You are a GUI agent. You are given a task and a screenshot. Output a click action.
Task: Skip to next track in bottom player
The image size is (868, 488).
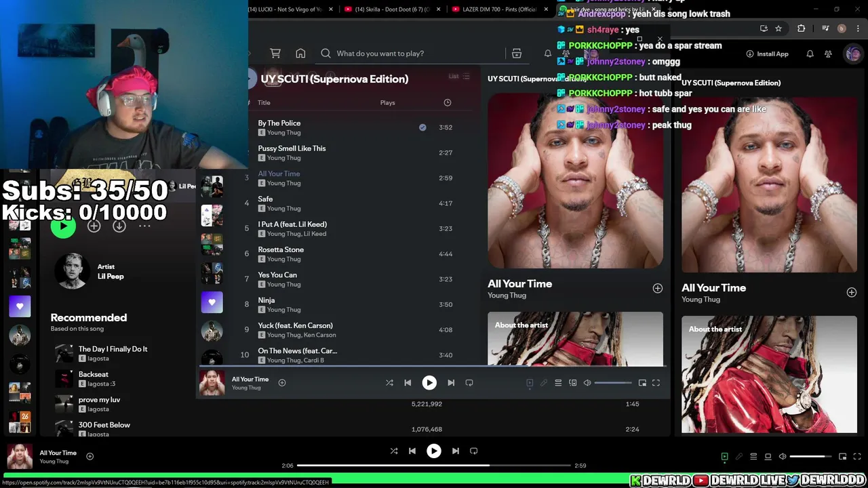(x=456, y=451)
